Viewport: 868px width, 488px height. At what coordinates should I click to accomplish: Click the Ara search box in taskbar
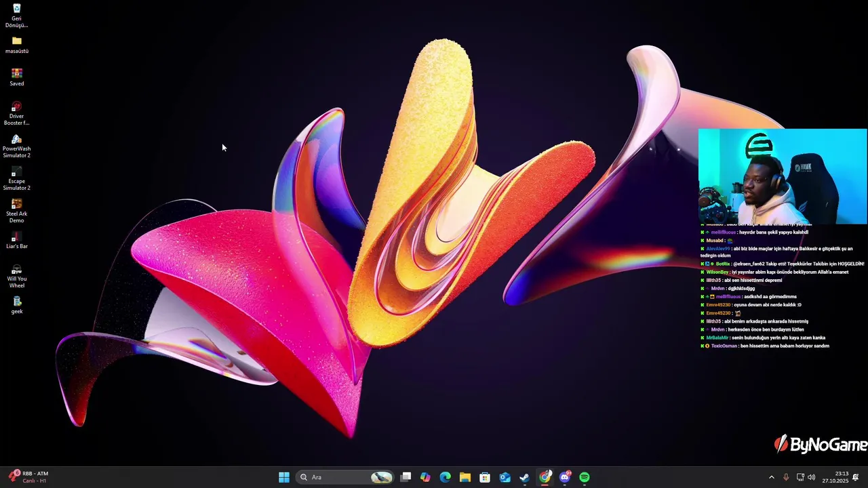(x=346, y=477)
